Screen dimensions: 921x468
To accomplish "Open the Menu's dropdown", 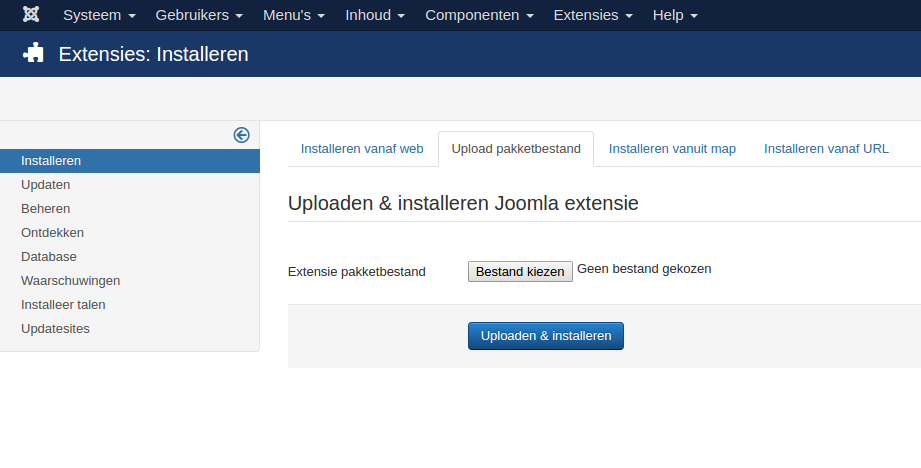I will point(294,15).
